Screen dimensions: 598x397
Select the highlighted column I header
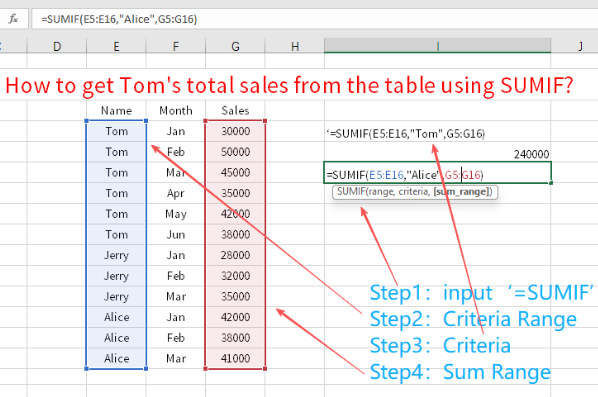pyautogui.click(x=438, y=47)
